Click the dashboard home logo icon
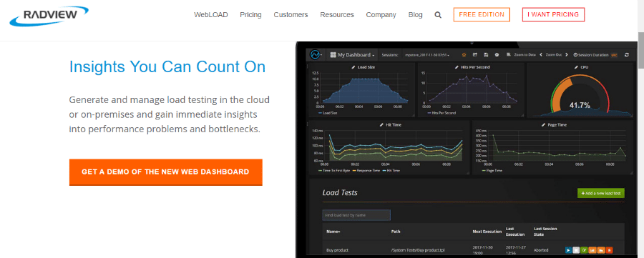Image resolution: width=644 pixels, height=258 pixels. [x=315, y=54]
